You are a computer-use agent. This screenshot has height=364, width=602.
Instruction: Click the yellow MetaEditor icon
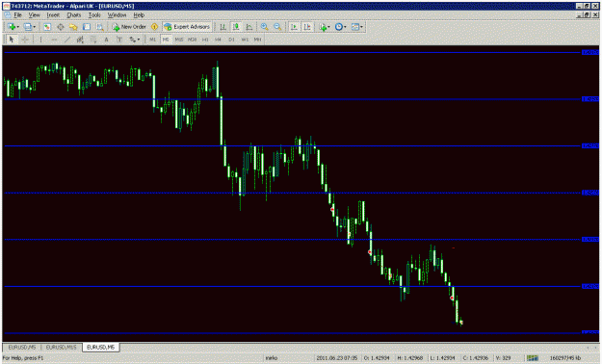154,27
